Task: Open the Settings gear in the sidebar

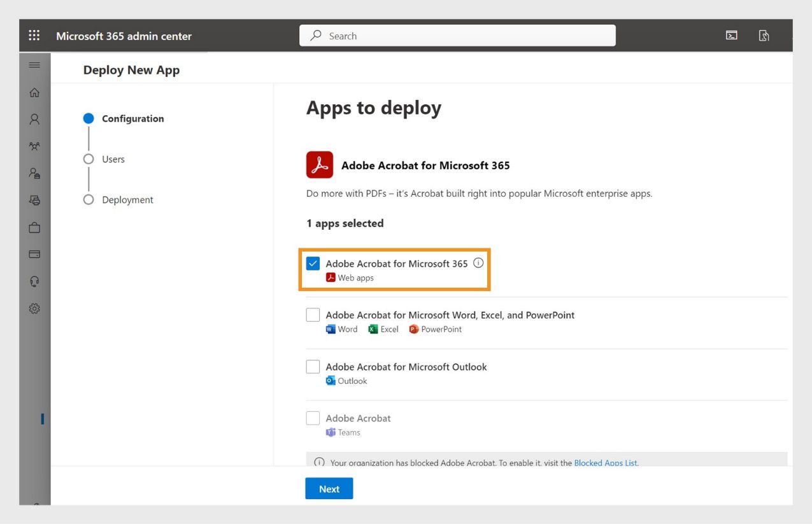Action: coord(34,308)
